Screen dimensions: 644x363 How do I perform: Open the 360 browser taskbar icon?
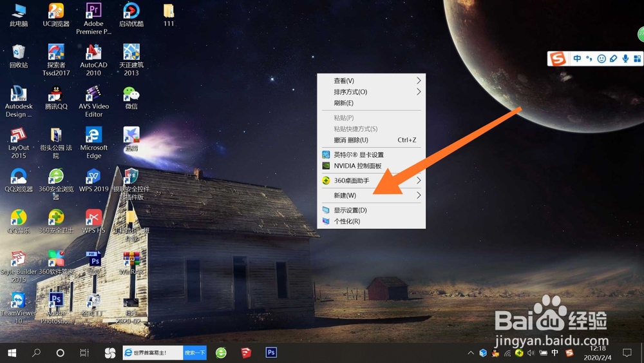tap(221, 353)
